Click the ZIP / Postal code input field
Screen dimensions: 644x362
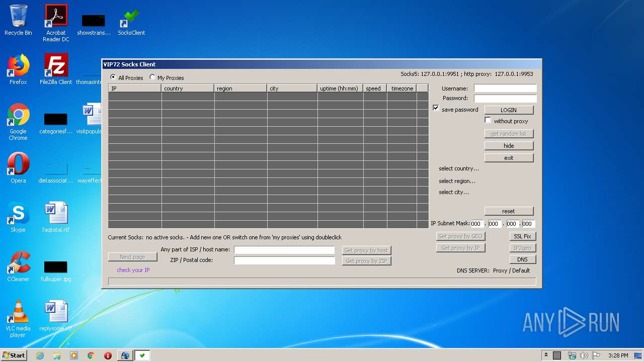coord(284,260)
